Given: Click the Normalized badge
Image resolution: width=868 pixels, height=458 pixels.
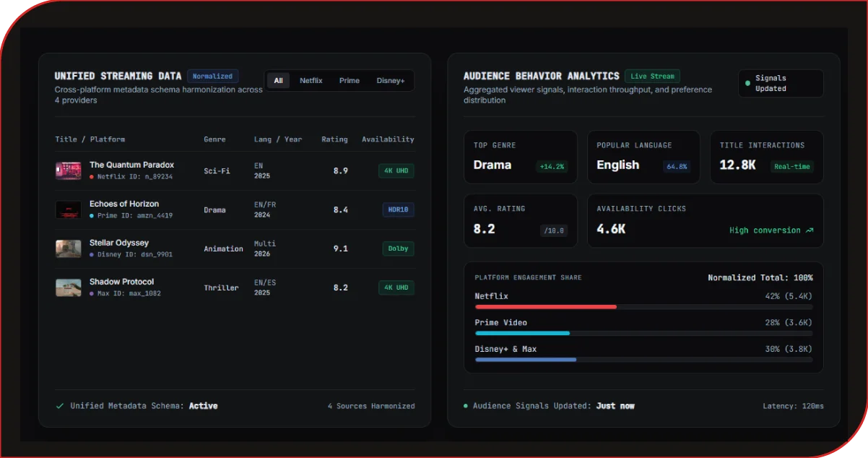Looking at the screenshot, I should [x=212, y=76].
